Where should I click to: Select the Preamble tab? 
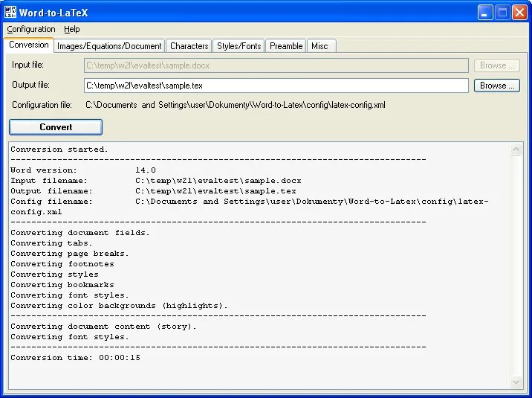point(286,46)
